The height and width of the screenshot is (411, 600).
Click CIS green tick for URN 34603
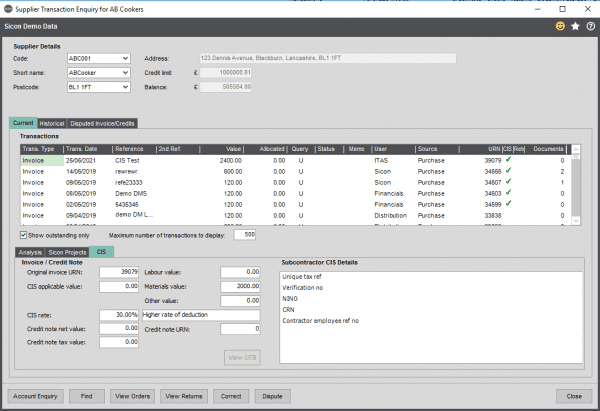(508, 192)
